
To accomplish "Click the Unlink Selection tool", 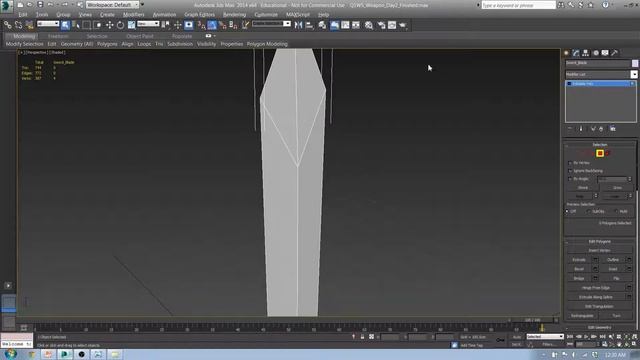I will coord(18,25).
